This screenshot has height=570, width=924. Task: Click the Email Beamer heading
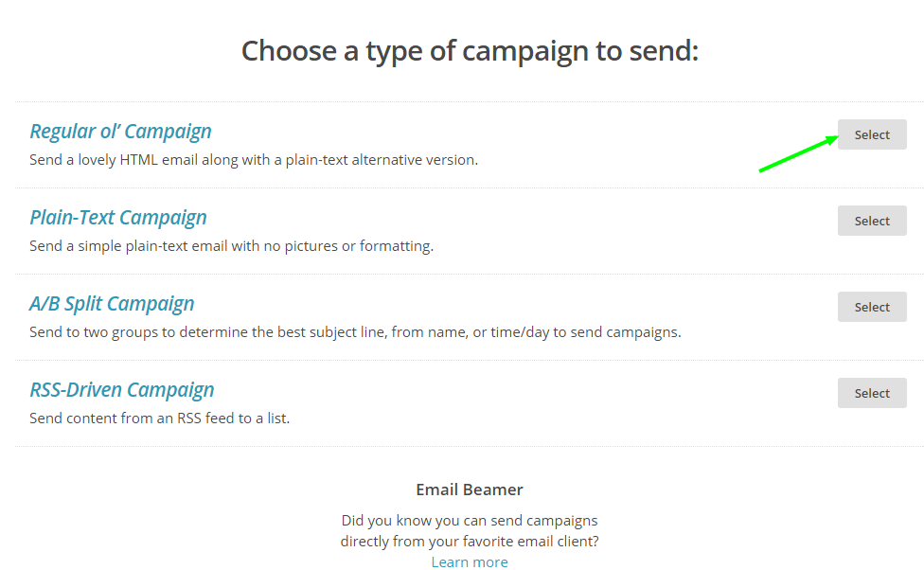click(x=470, y=490)
